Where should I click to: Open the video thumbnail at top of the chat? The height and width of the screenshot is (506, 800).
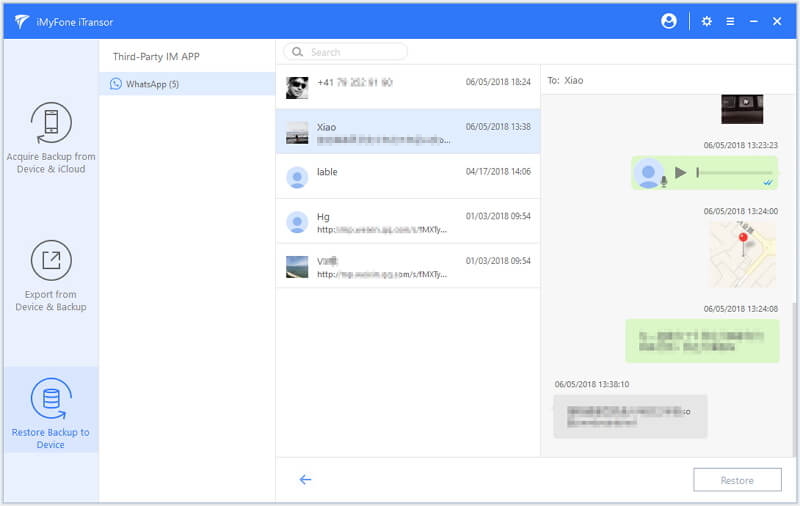[x=742, y=109]
